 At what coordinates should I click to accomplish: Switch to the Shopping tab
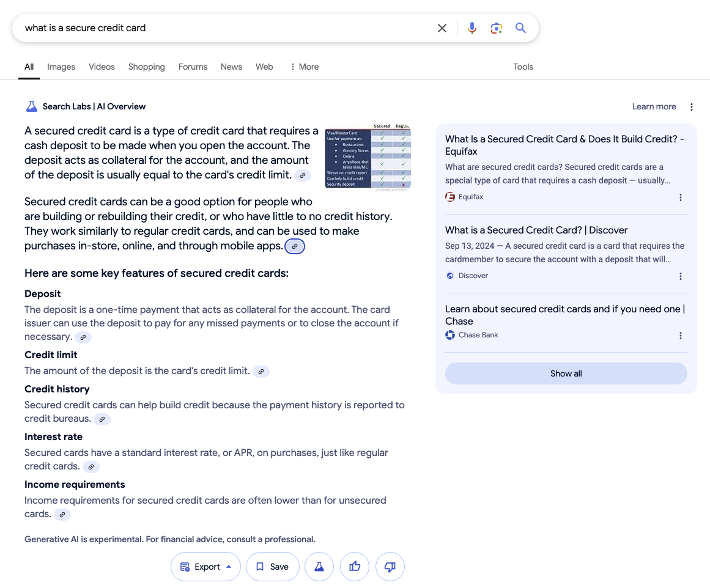[146, 67]
